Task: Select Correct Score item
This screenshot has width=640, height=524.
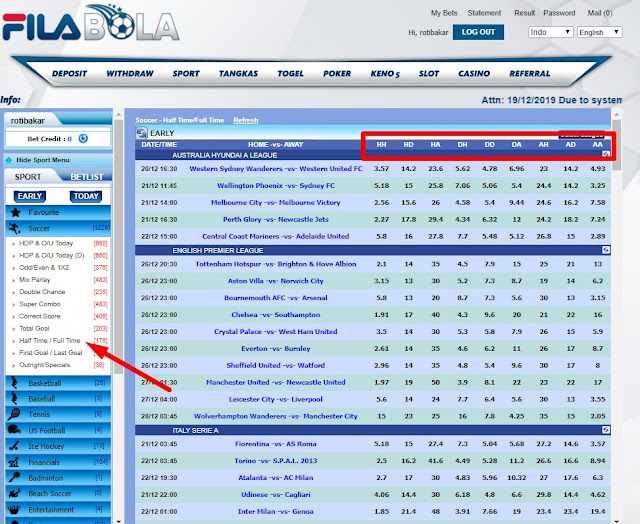Action: (x=40, y=316)
